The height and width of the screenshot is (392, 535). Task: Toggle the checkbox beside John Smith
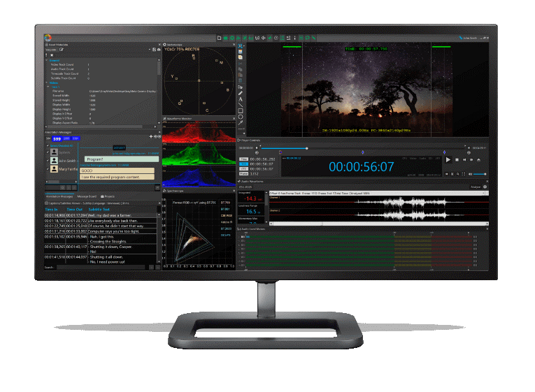coord(48,160)
